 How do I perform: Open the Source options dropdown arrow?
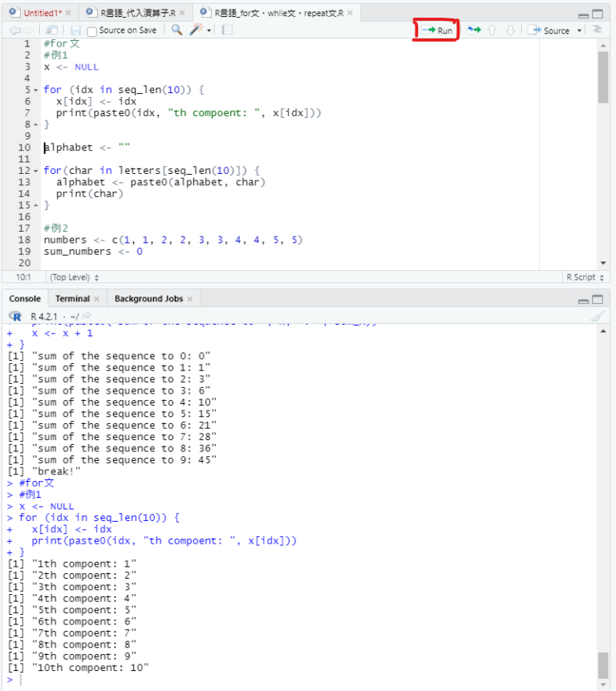tap(580, 30)
